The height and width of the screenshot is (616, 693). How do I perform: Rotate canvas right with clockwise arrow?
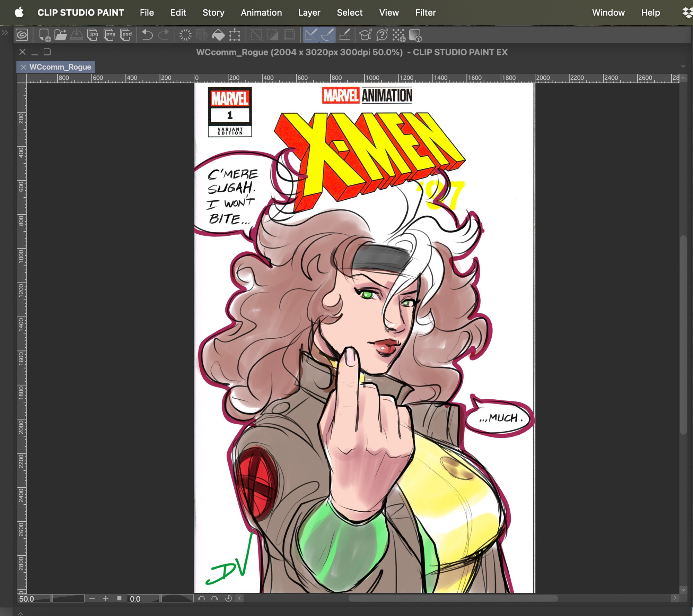(x=215, y=598)
